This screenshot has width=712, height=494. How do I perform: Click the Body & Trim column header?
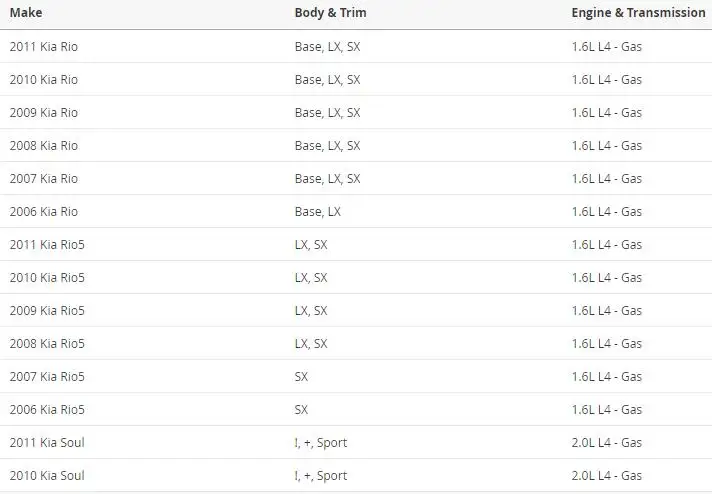330,13
